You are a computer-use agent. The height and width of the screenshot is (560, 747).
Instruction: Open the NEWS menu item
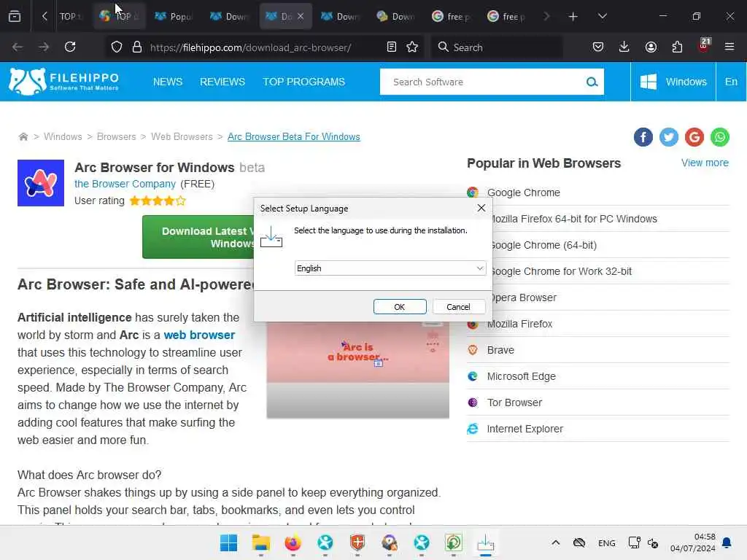tap(168, 82)
